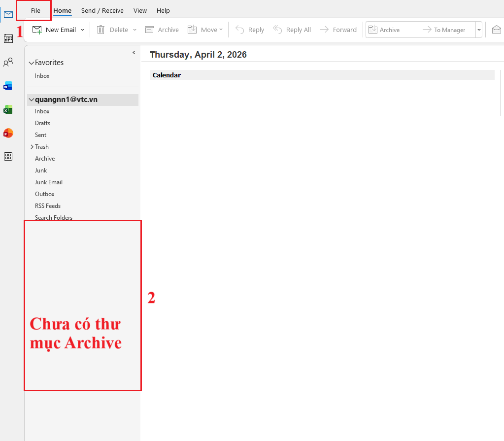Select Inbox under quangnn1@vtc.vn
This screenshot has width=504, height=441.
pyautogui.click(x=42, y=111)
